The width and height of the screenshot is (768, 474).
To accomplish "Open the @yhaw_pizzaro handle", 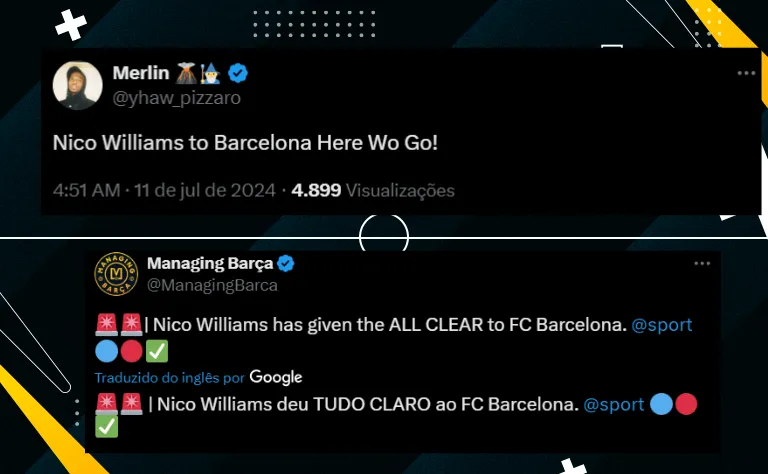I will (x=176, y=98).
